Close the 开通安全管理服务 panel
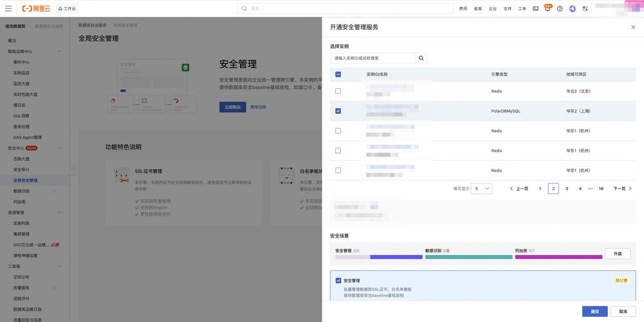Viewport: 644px width, 322px height. pos(633,27)
